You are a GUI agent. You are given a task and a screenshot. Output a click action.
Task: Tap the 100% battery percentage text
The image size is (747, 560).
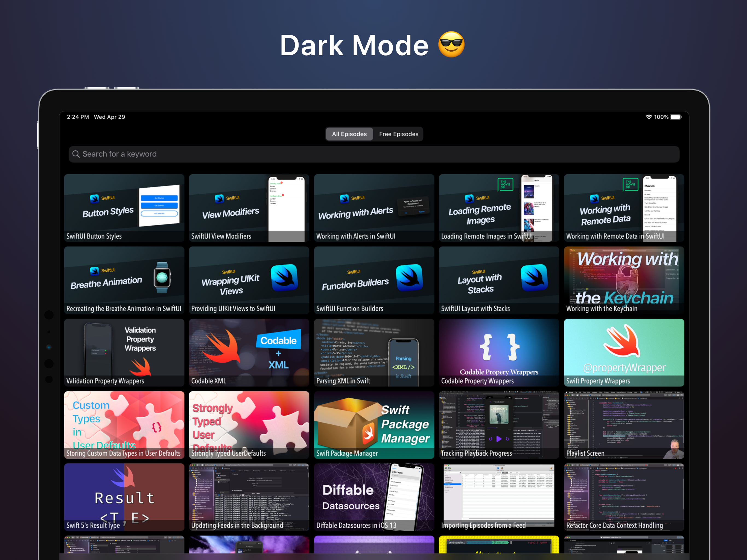(661, 117)
